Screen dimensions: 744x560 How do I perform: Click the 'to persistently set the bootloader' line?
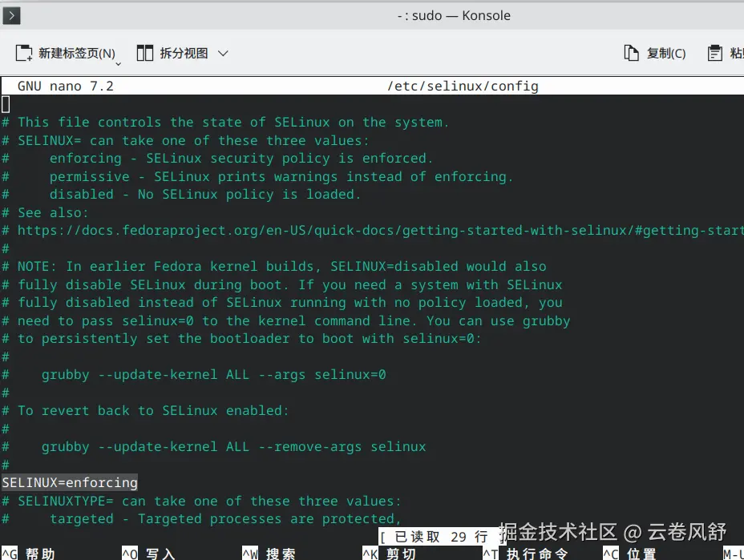242,339
